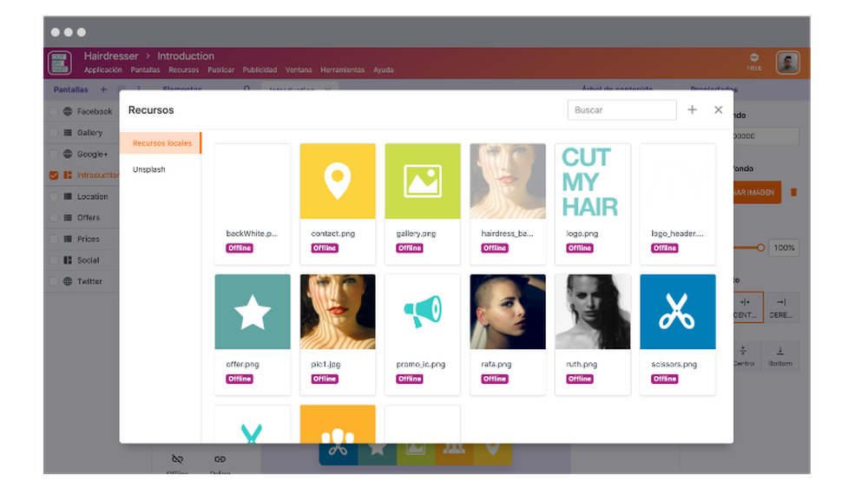Toggle the Offline badge on rafa.png

click(x=495, y=379)
